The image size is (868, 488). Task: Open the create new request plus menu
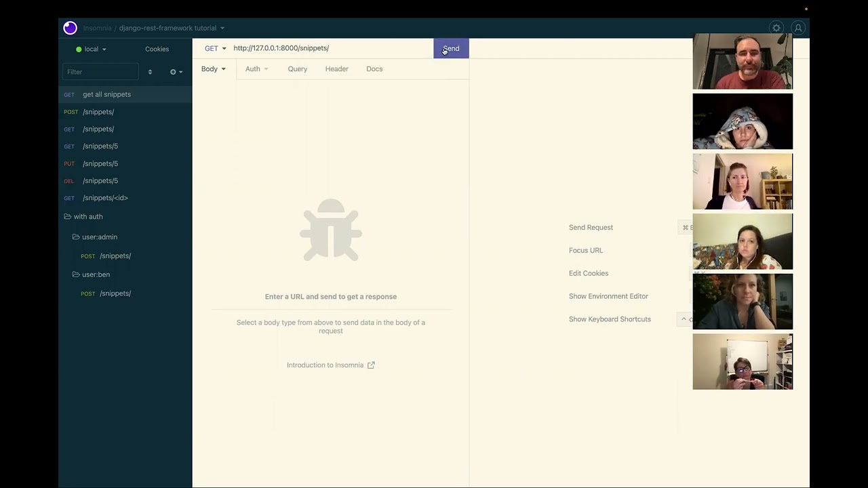pos(176,72)
